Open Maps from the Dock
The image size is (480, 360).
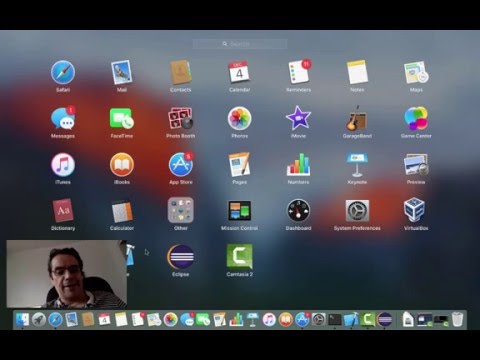click(x=154, y=320)
